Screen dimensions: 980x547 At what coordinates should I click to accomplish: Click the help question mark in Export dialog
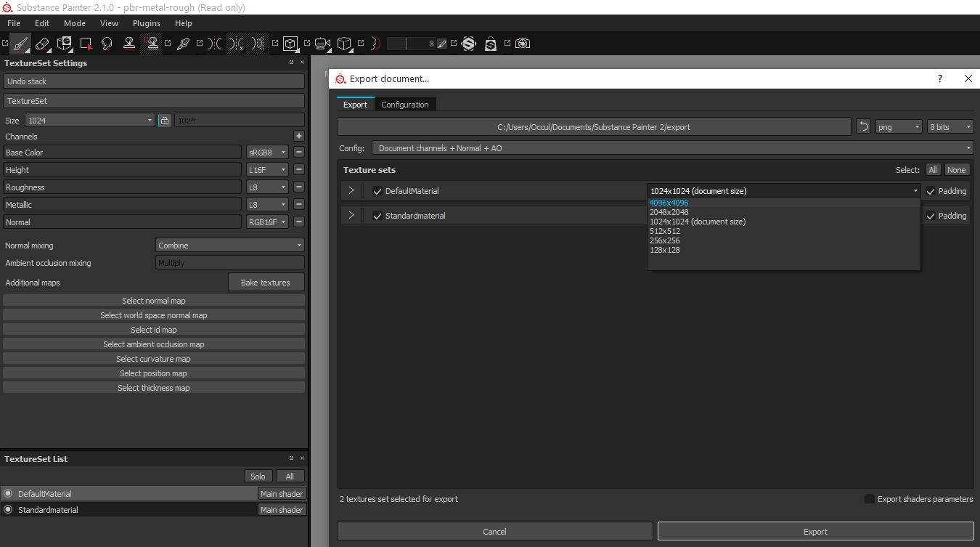(x=940, y=78)
